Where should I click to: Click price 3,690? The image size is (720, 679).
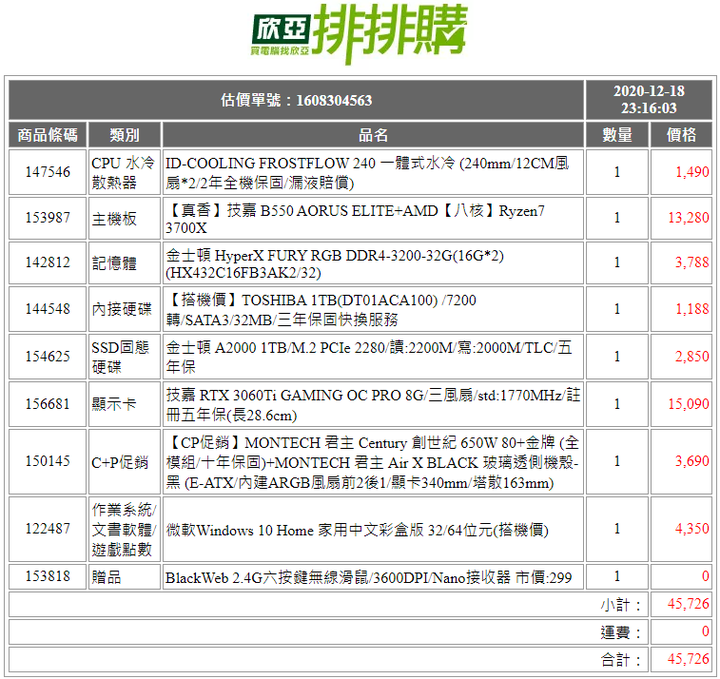692,461
